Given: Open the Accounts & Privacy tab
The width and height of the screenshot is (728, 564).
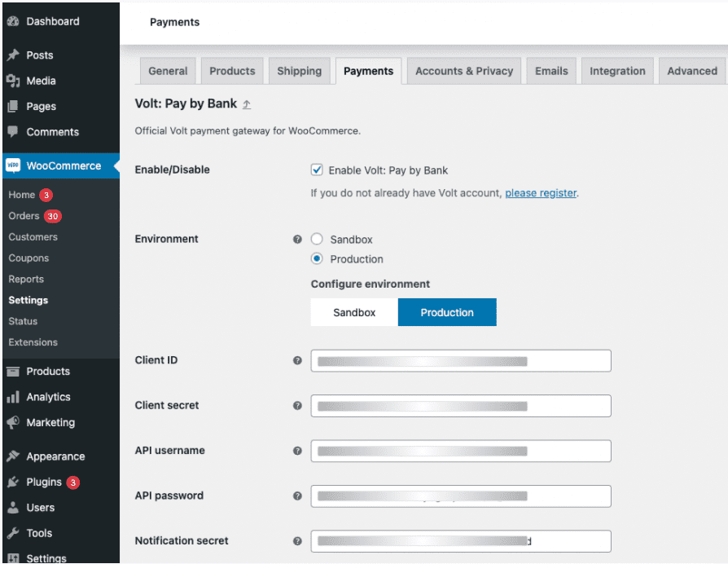Looking at the screenshot, I should point(464,71).
